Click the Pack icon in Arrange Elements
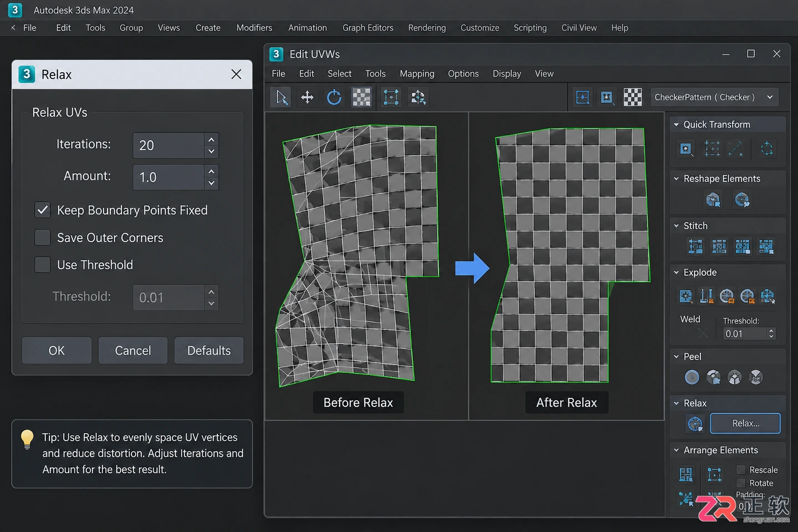The image size is (798, 532). pos(686,474)
